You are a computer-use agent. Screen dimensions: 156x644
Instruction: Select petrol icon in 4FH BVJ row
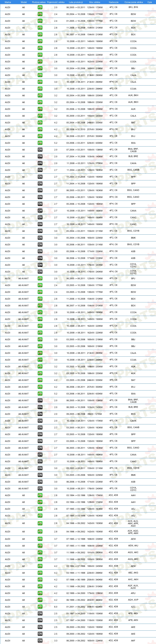coord(40,130)
